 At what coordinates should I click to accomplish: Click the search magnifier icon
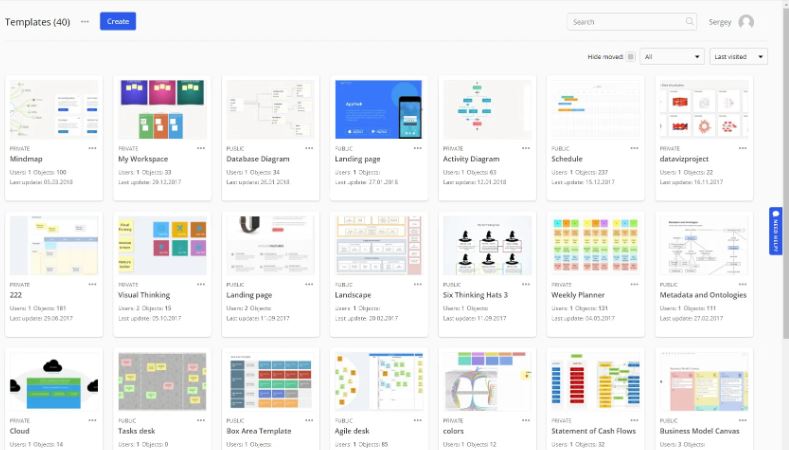tap(689, 22)
